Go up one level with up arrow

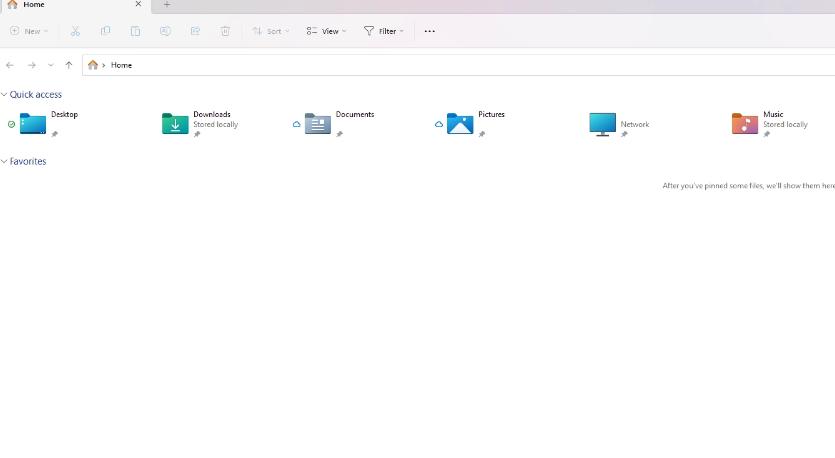pos(69,65)
